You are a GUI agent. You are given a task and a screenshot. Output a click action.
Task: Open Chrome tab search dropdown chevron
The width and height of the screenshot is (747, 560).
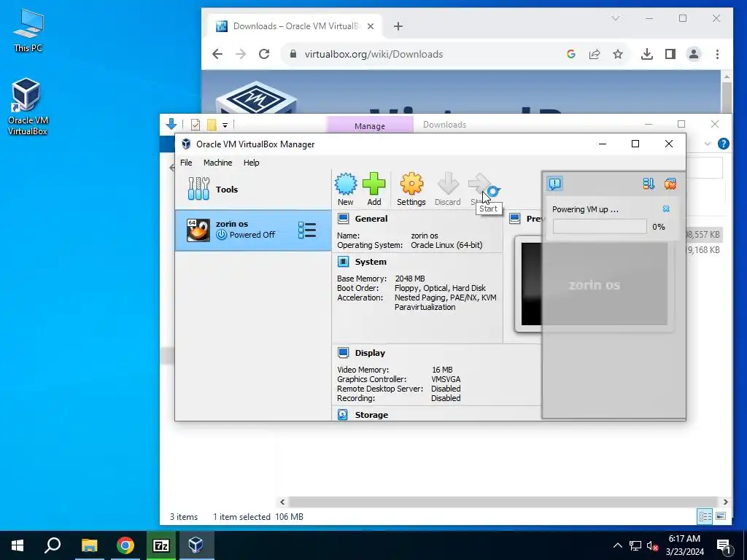coord(616,18)
